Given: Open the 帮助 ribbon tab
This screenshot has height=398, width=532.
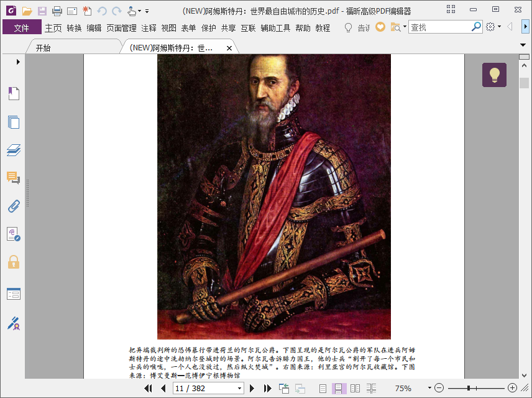Looking at the screenshot, I should (x=303, y=28).
